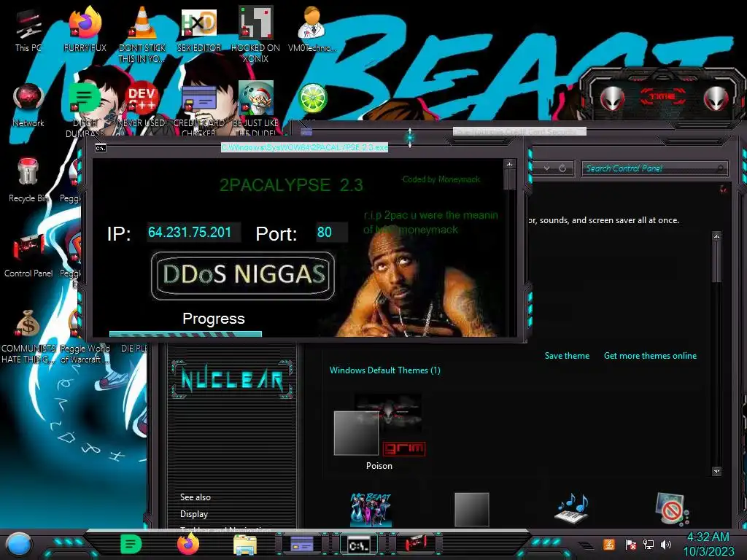Image resolution: width=747 pixels, height=560 pixels.
Task: Focus the Search Control Panel field
Action: tap(654, 168)
